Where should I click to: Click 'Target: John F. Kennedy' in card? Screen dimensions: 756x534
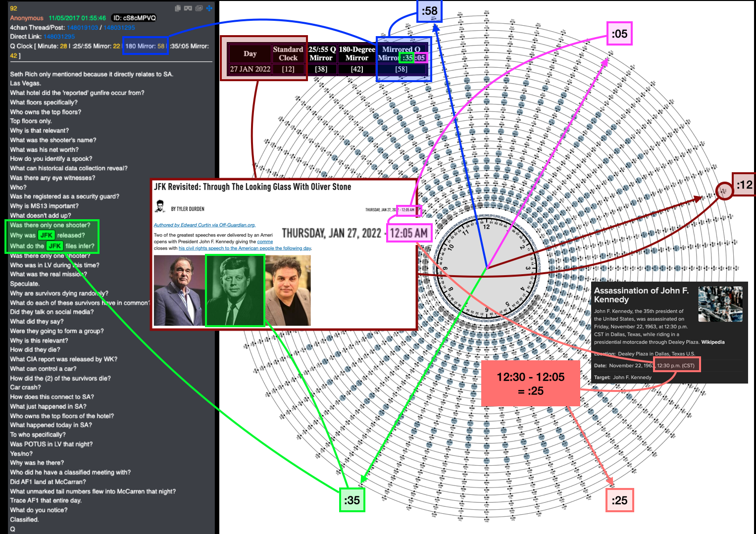pyautogui.click(x=623, y=377)
